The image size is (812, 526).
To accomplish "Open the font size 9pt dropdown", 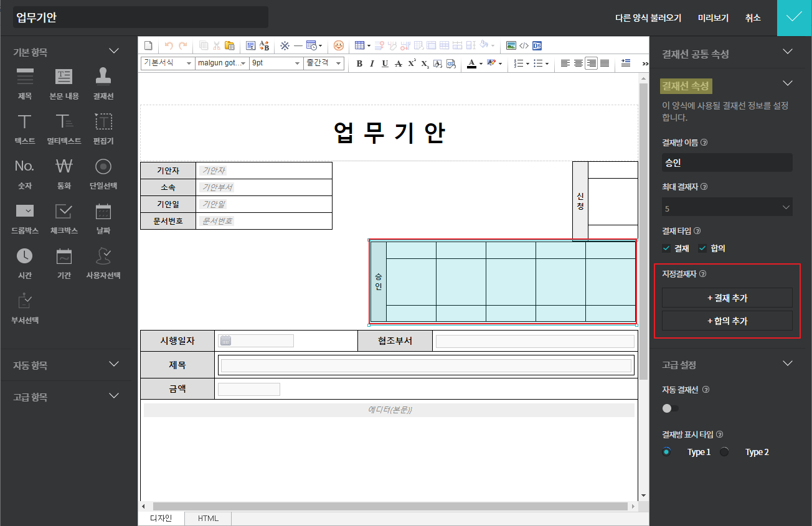I will pos(276,63).
